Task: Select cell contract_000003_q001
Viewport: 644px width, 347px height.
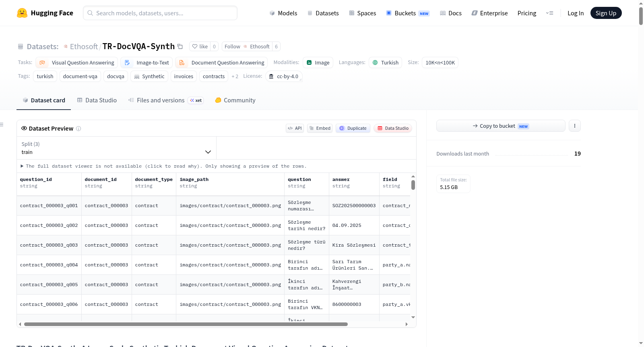Action: (x=49, y=206)
